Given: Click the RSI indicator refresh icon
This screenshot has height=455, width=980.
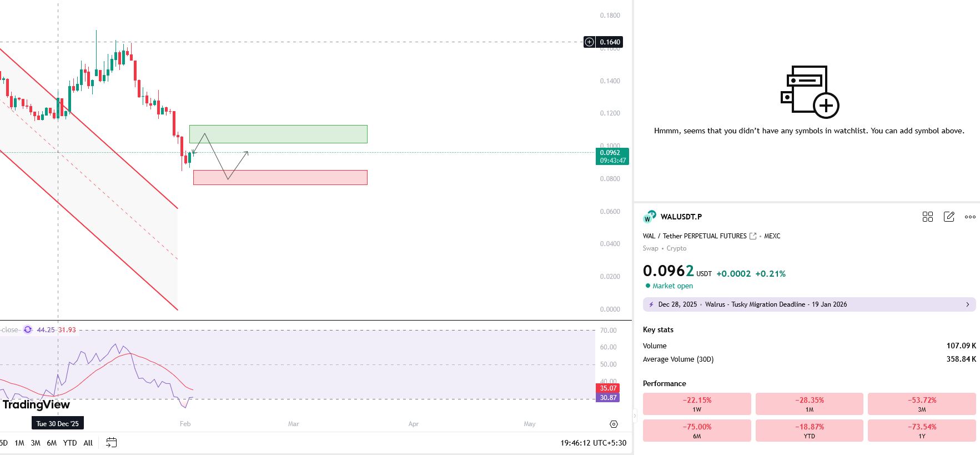Looking at the screenshot, I should click(x=28, y=329).
